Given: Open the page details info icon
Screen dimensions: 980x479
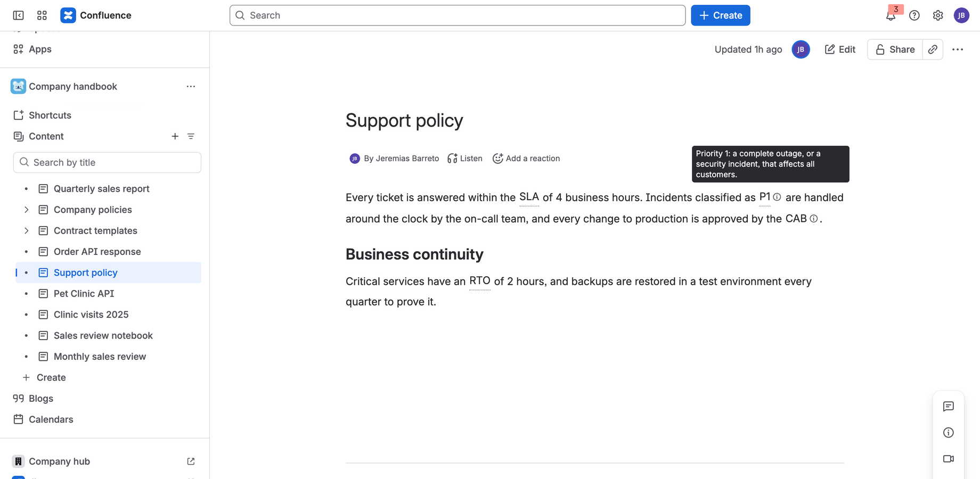Looking at the screenshot, I should coord(949,433).
